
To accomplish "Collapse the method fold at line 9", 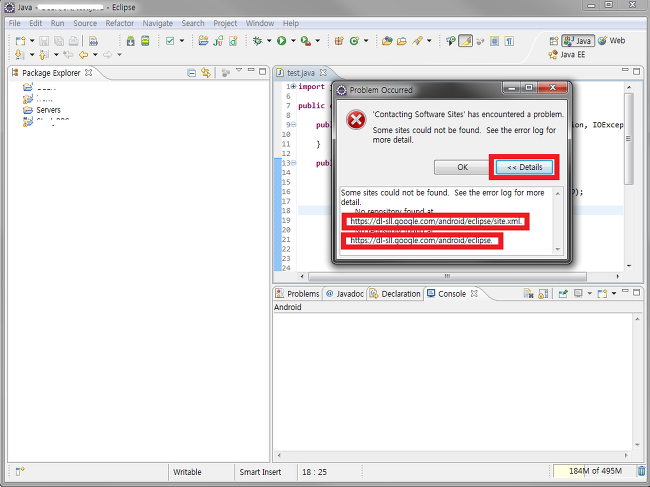I will [x=293, y=125].
